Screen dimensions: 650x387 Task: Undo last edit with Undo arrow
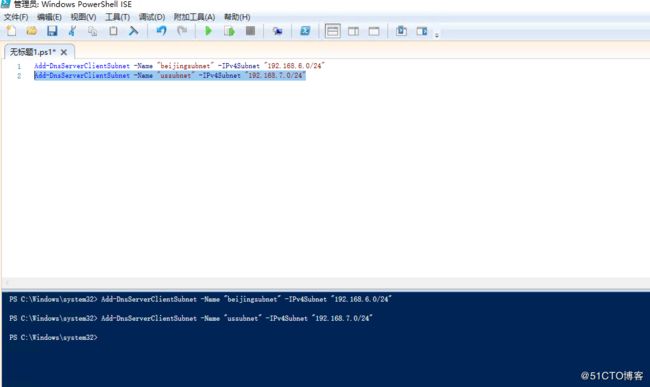(x=161, y=31)
